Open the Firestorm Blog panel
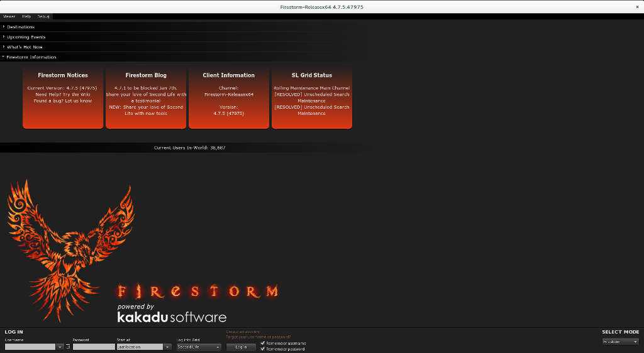Screen dimensions: 644x353 tap(146, 97)
